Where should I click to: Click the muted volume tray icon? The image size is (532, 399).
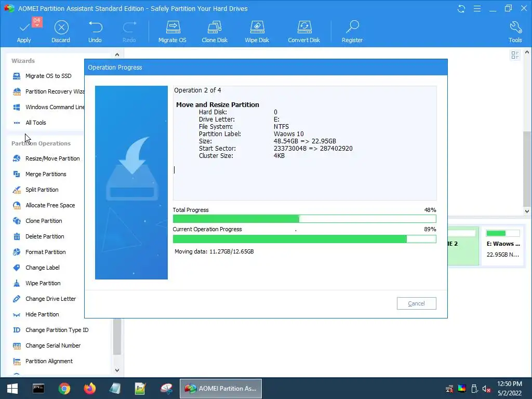coord(486,389)
